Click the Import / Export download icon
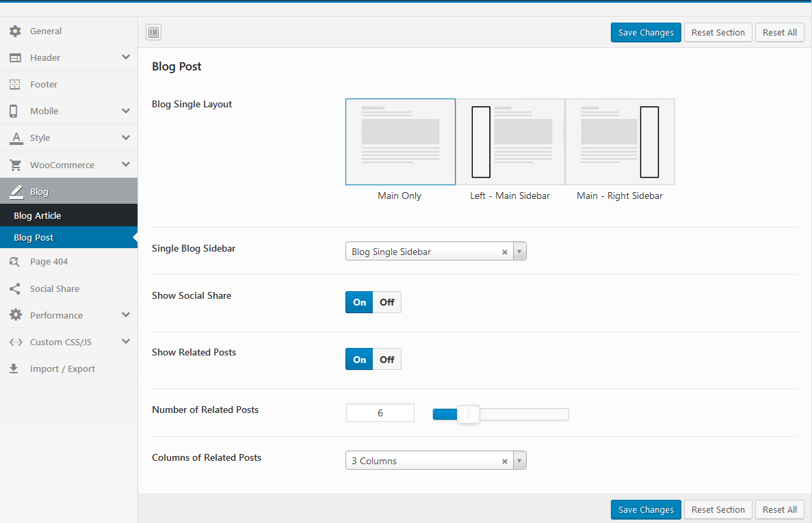This screenshot has height=523, width=812. (x=14, y=369)
